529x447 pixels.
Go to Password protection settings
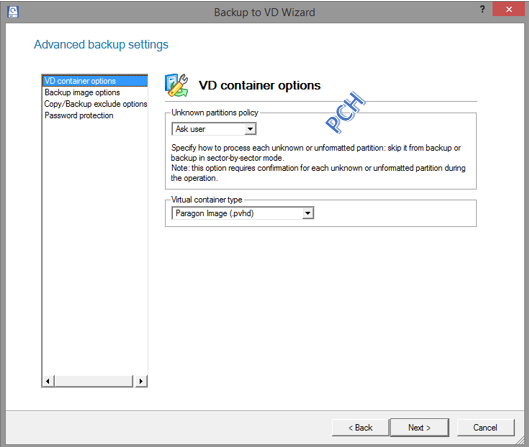pos(79,115)
